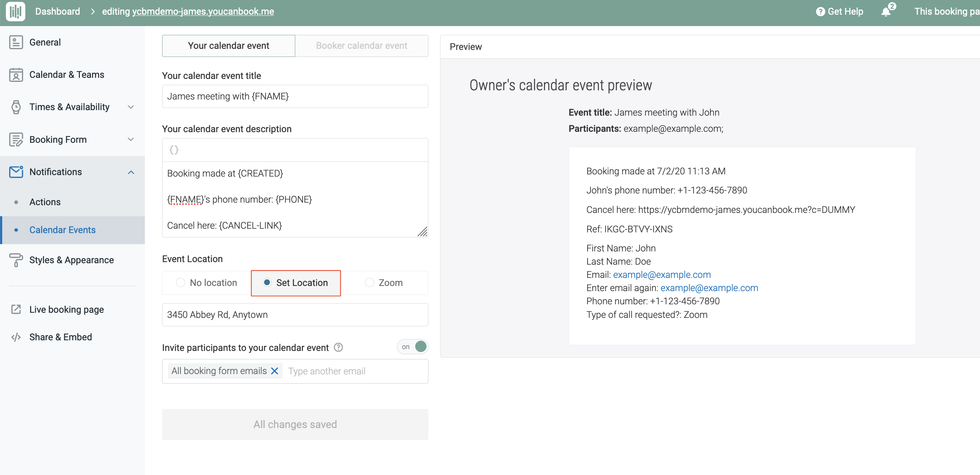Open the notifications bell icon
Image resolution: width=980 pixels, height=475 pixels.
tap(886, 11)
